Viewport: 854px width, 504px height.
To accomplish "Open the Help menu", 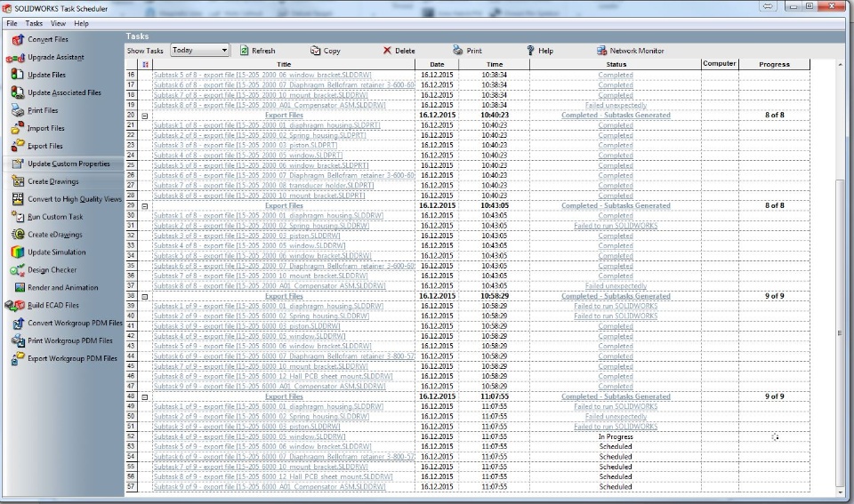I will (x=81, y=23).
